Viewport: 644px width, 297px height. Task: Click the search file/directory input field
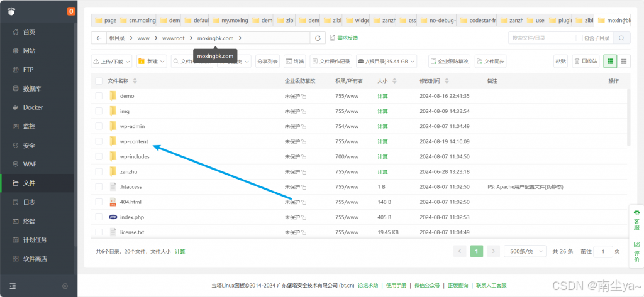[541, 38]
